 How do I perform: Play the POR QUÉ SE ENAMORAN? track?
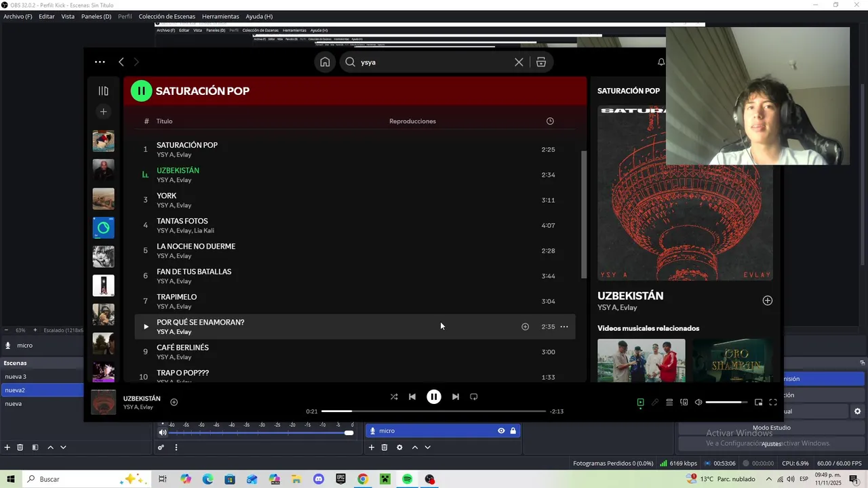[145, 327]
